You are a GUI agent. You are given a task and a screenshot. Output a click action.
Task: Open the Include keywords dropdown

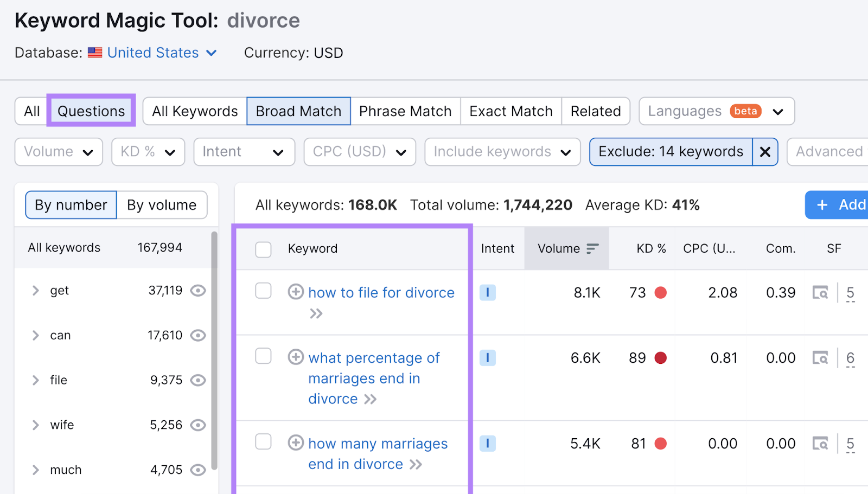click(x=502, y=152)
